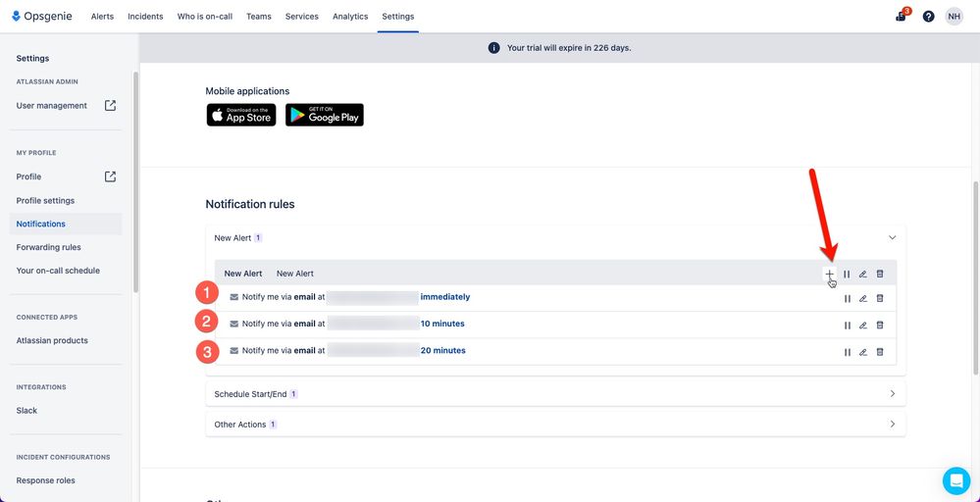Image resolution: width=980 pixels, height=502 pixels.
Task: Click the envelope icon on the 20 minutes step
Action: point(234,351)
